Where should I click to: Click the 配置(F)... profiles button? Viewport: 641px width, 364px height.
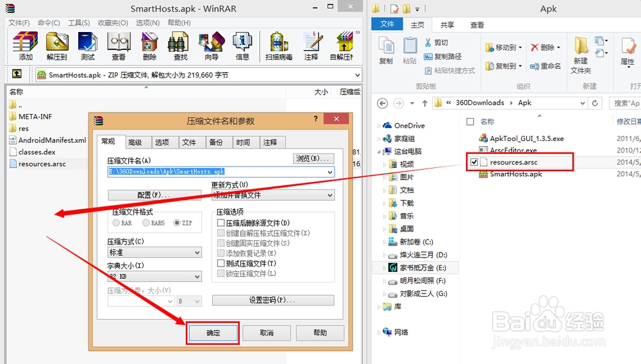pyautogui.click(x=154, y=195)
